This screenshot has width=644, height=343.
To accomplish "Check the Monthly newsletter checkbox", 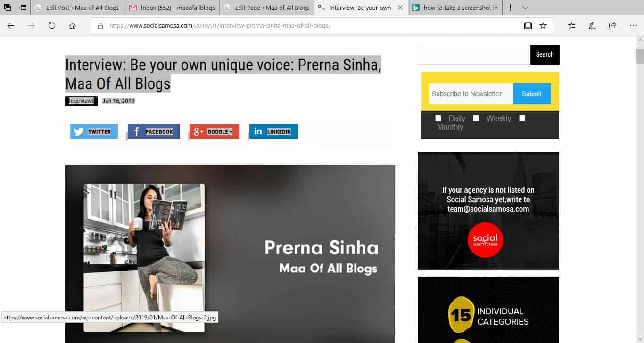I will [522, 118].
